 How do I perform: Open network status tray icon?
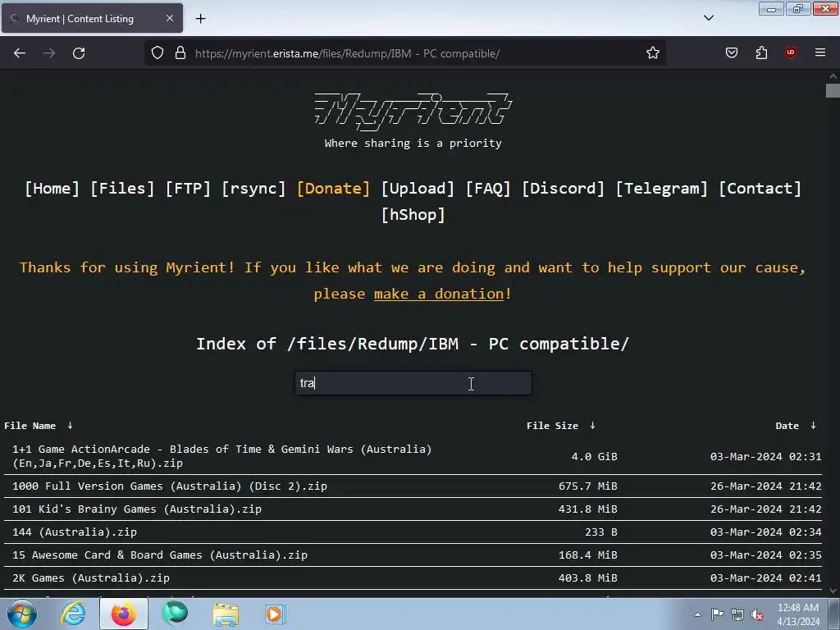click(x=737, y=614)
